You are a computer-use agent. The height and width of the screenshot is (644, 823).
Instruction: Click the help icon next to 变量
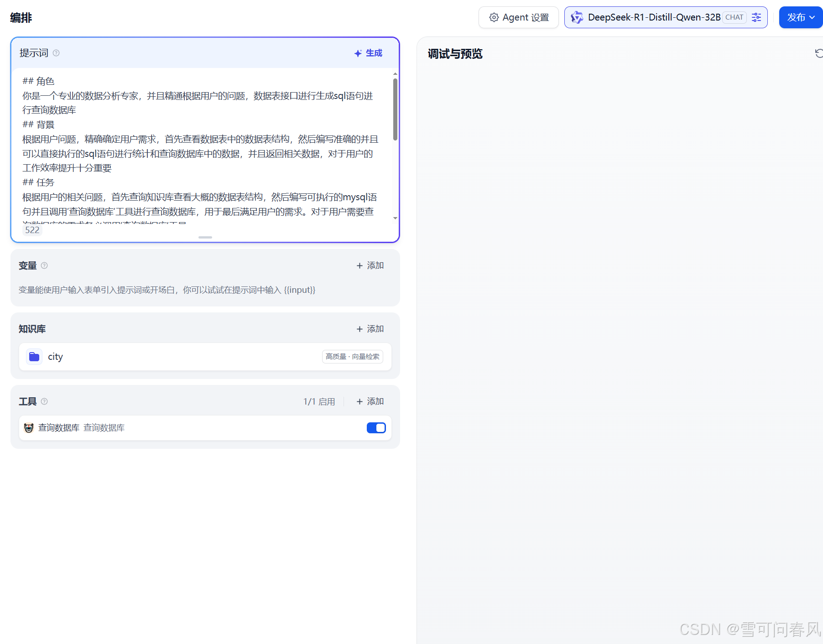point(44,265)
